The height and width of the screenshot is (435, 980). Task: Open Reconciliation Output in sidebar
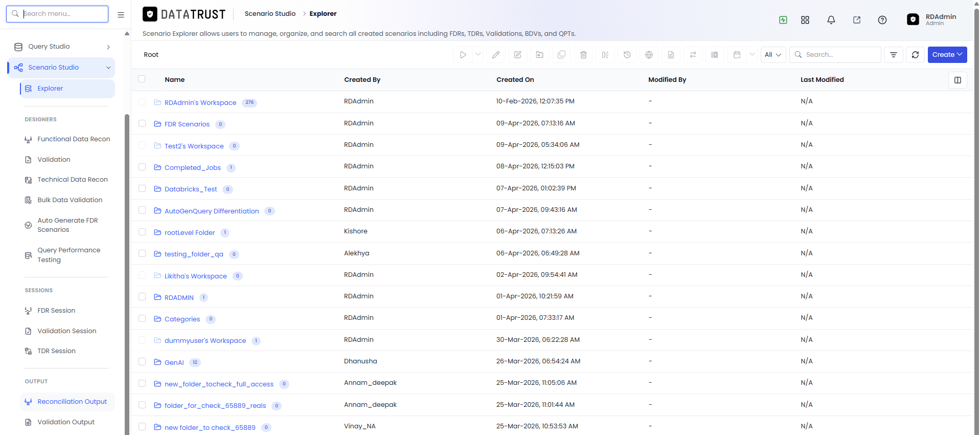point(67,402)
